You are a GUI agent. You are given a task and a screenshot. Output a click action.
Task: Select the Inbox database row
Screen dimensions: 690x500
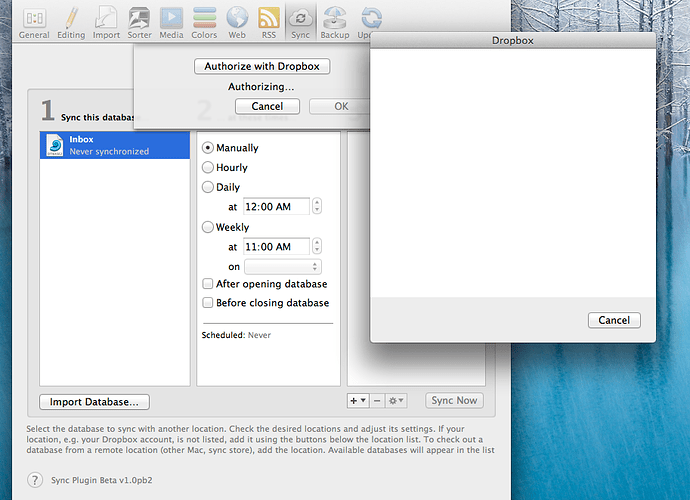[115, 145]
